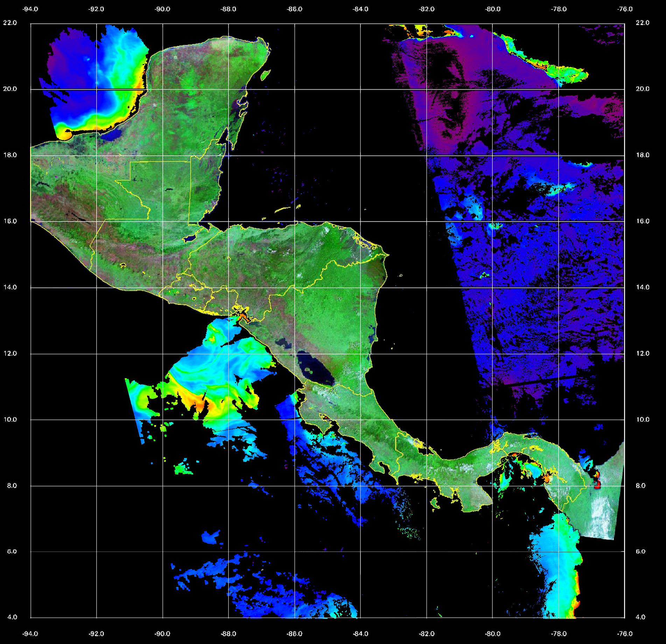
Task: Click the left-axis latitude label 12.0
Action: [10, 353]
